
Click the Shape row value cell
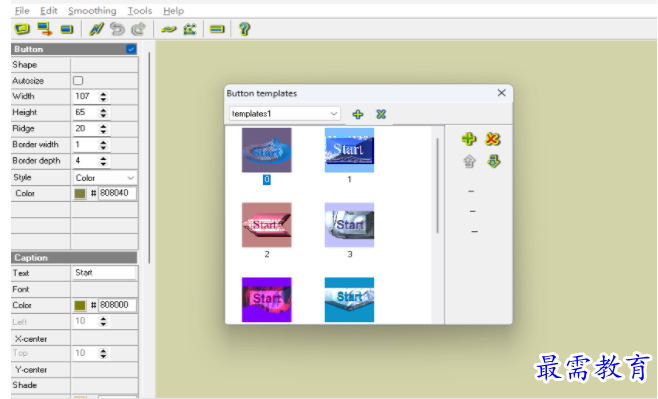(104, 65)
